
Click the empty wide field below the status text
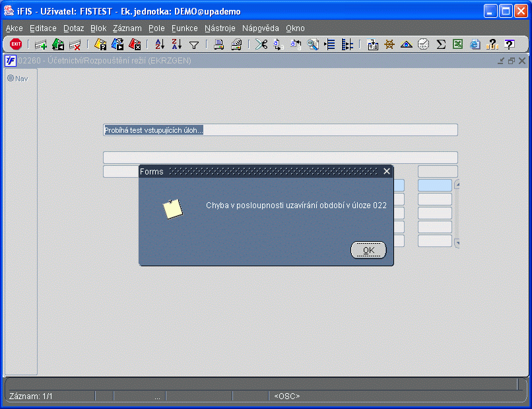281,158
